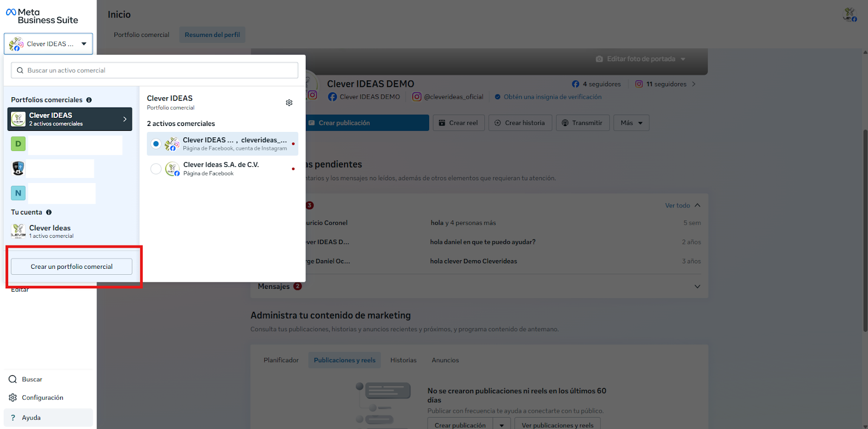Click Crear un portfolio comercial button
The image size is (868, 429).
[72, 267]
